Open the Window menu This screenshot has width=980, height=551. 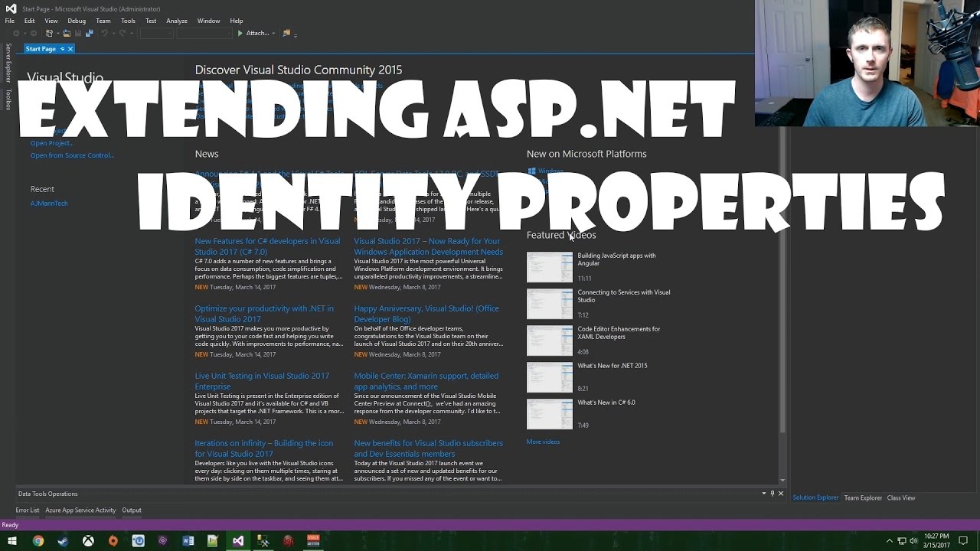coord(208,21)
